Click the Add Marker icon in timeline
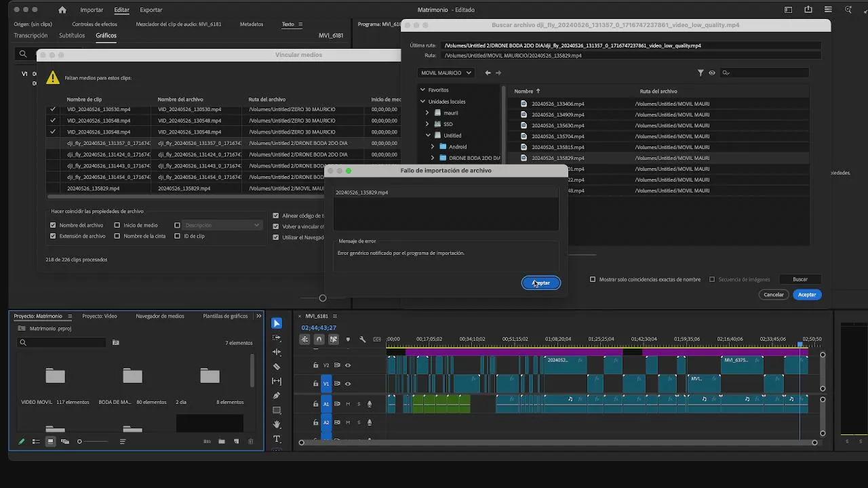Viewport: 868px width, 488px height. (348, 340)
